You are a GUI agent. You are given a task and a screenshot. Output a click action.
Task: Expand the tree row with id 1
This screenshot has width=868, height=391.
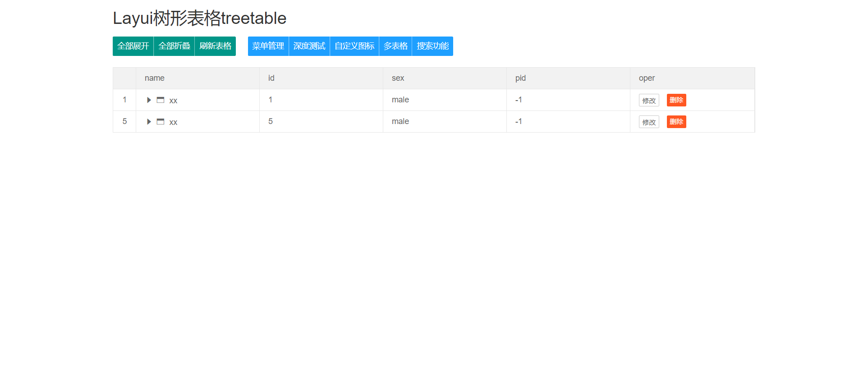(x=149, y=100)
